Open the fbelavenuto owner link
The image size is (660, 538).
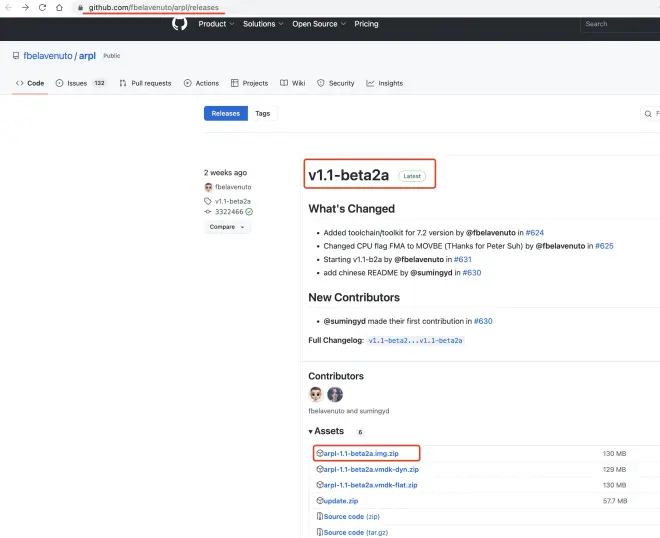click(x=48, y=56)
